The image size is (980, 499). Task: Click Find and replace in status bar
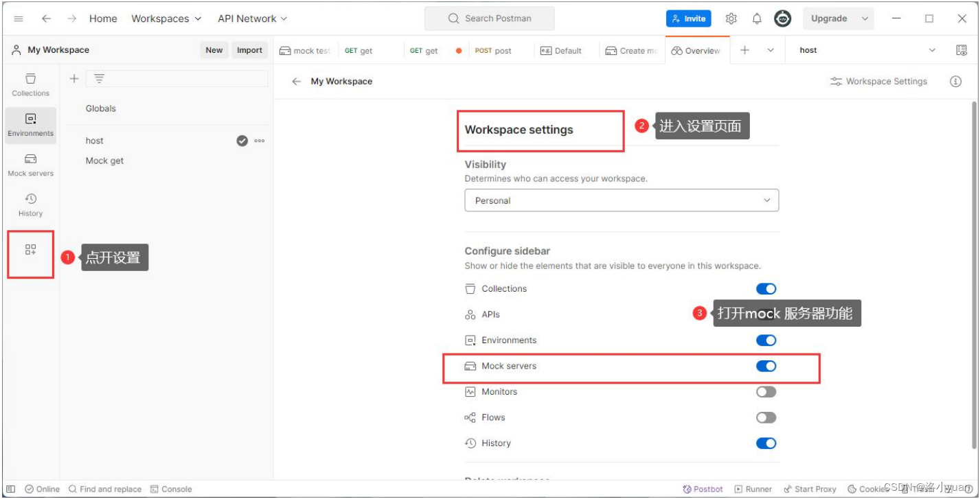click(104, 489)
